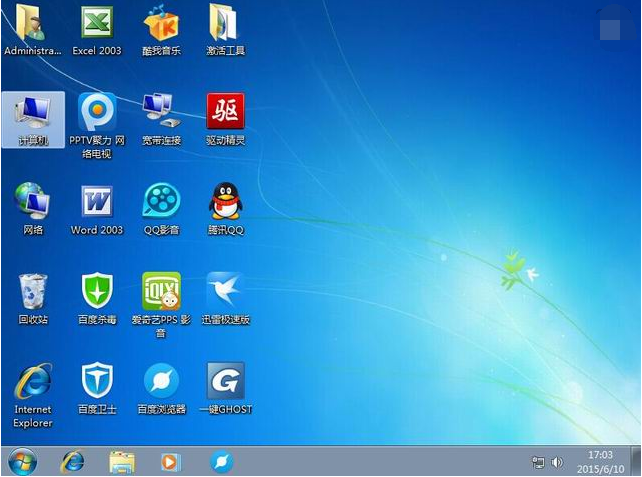Open Windows Explorer folder taskbar button

[x=122, y=461]
